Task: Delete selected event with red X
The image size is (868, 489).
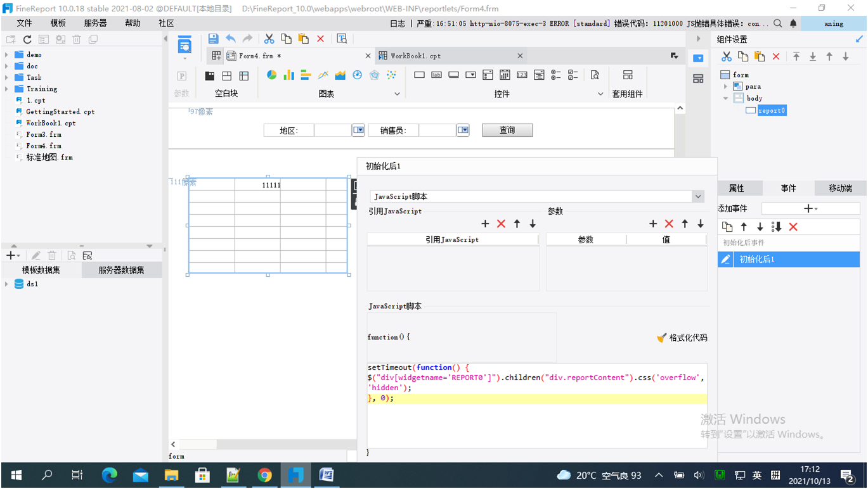Action: (x=793, y=227)
